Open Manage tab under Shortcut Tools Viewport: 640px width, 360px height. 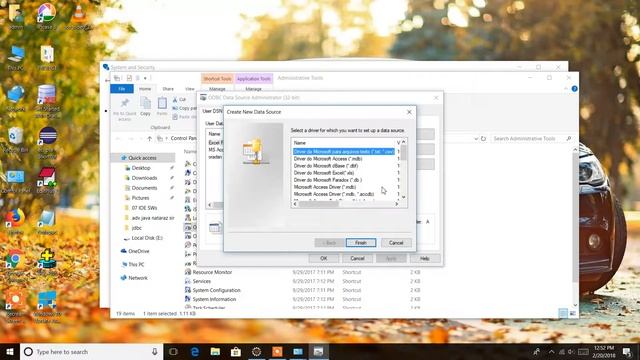click(217, 89)
